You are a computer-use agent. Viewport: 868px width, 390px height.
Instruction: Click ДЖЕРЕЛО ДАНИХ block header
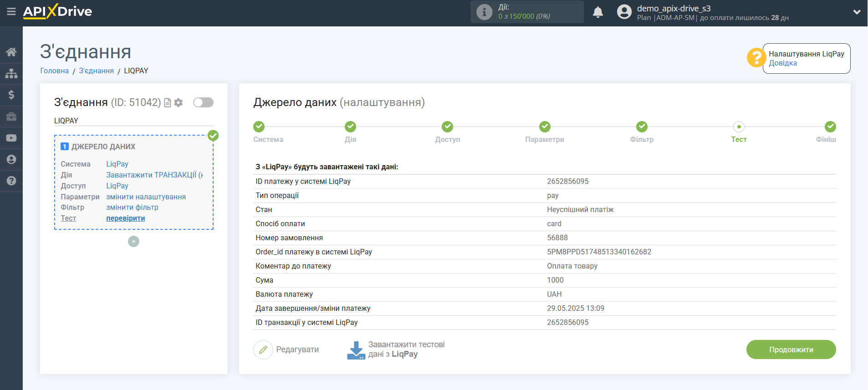tap(103, 147)
